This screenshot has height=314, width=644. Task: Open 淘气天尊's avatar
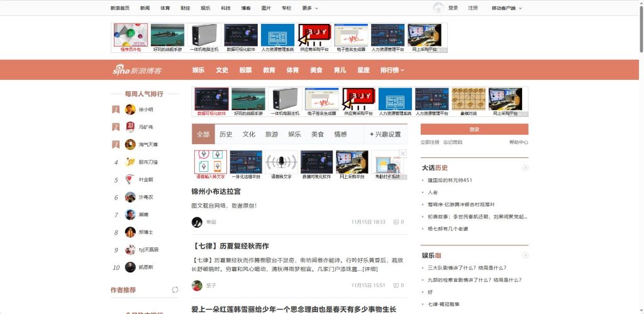[130, 145]
